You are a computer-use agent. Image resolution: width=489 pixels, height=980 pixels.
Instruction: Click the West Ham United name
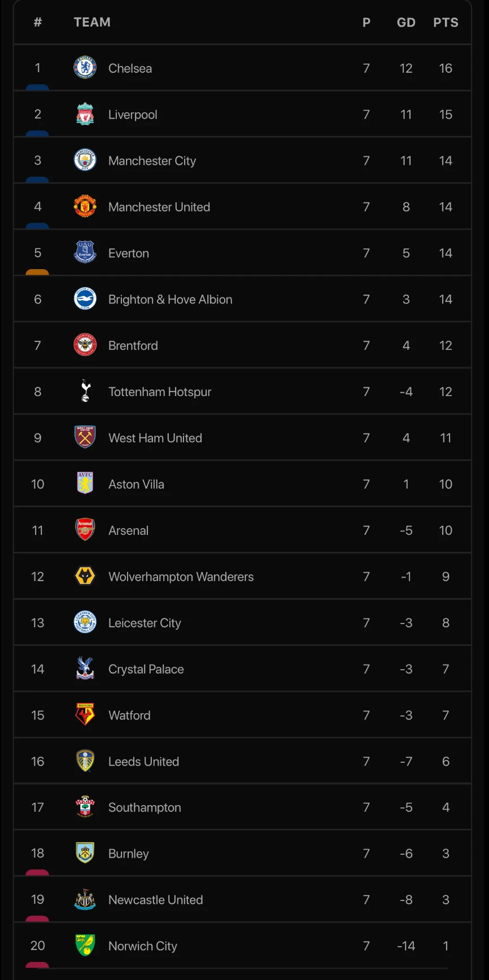(x=155, y=438)
